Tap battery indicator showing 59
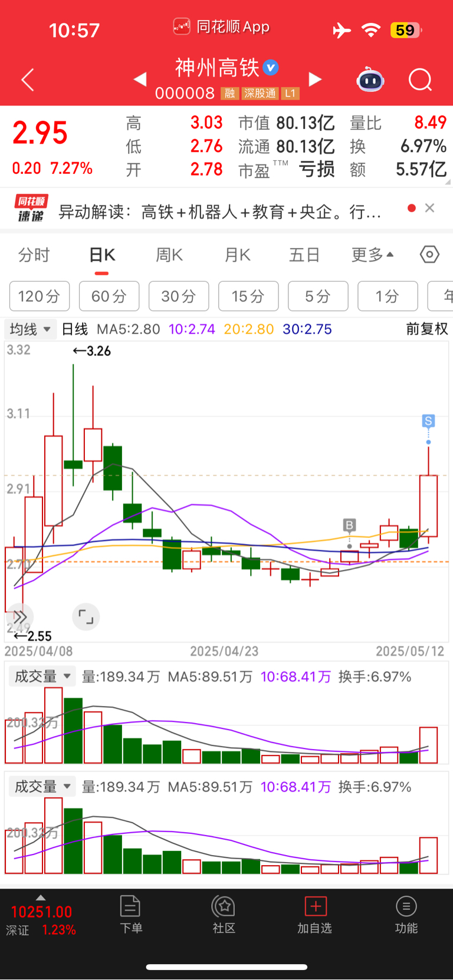Image resolution: width=453 pixels, height=980 pixels. [x=406, y=30]
